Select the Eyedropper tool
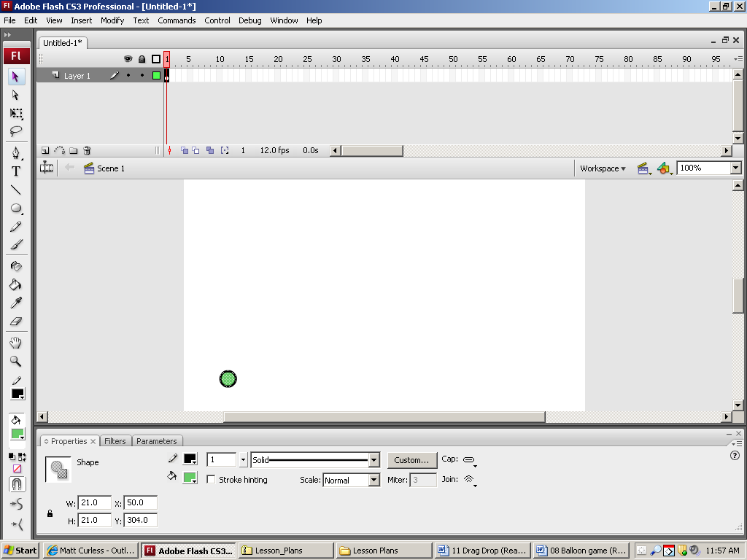The image size is (747, 560). pos(16,303)
